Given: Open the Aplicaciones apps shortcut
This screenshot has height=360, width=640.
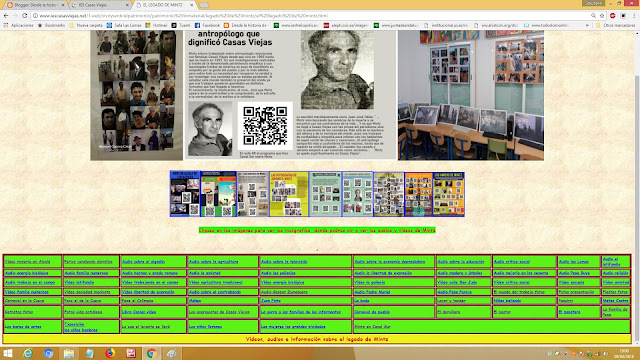Looking at the screenshot, I should [18, 25].
